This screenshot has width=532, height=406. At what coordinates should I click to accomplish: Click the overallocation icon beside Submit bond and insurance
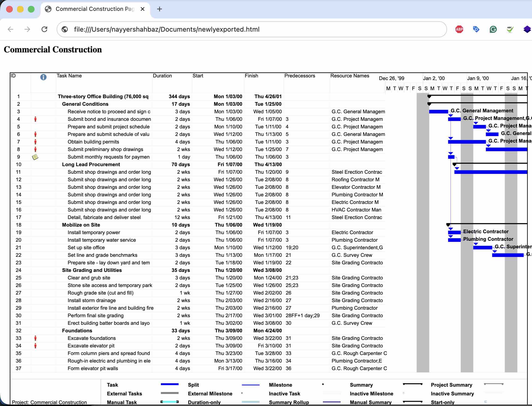pos(35,119)
